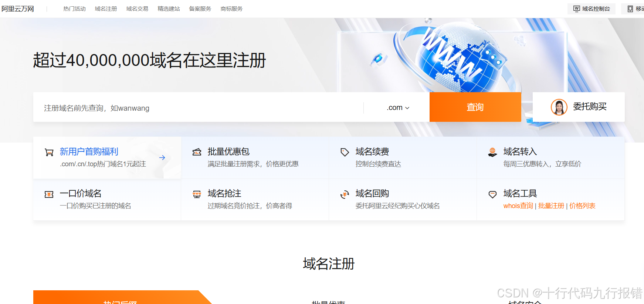Image resolution: width=644 pixels, height=304 pixels.
Task: Open the .com domain suffix dropdown
Action: click(398, 108)
